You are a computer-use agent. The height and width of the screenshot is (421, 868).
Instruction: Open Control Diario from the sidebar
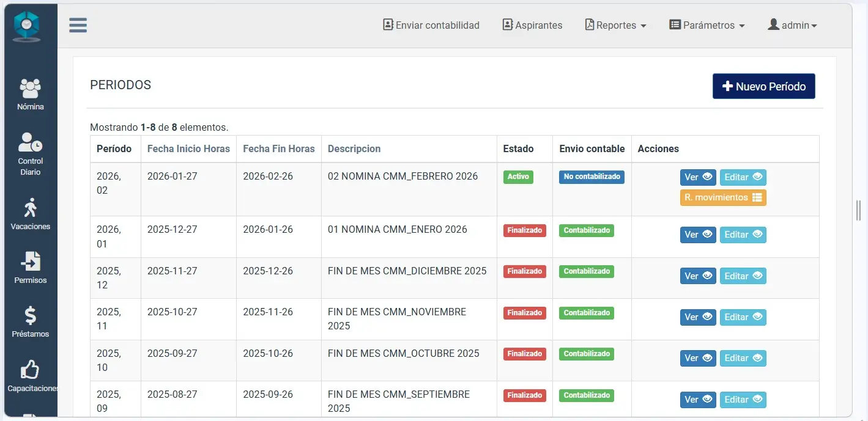[x=30, y=153]
